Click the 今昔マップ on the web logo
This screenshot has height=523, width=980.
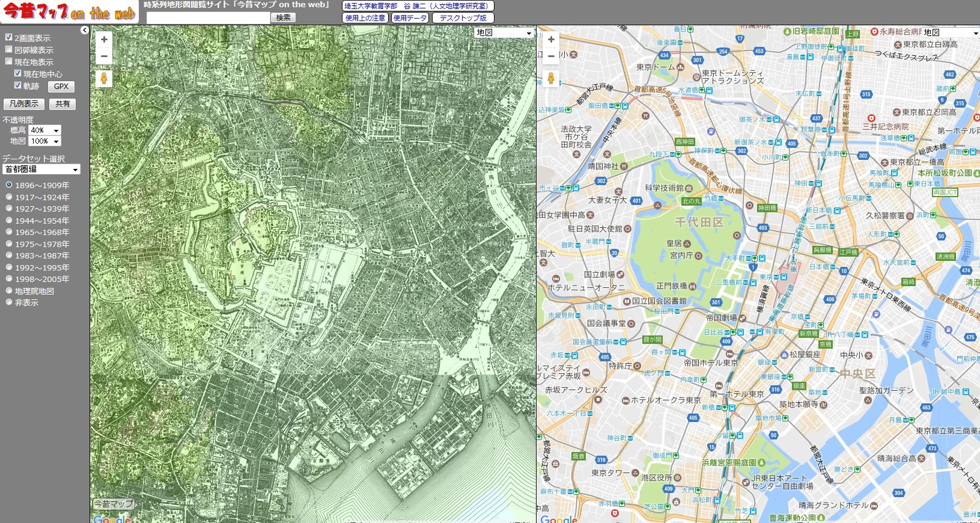click(x=70, y=11)
